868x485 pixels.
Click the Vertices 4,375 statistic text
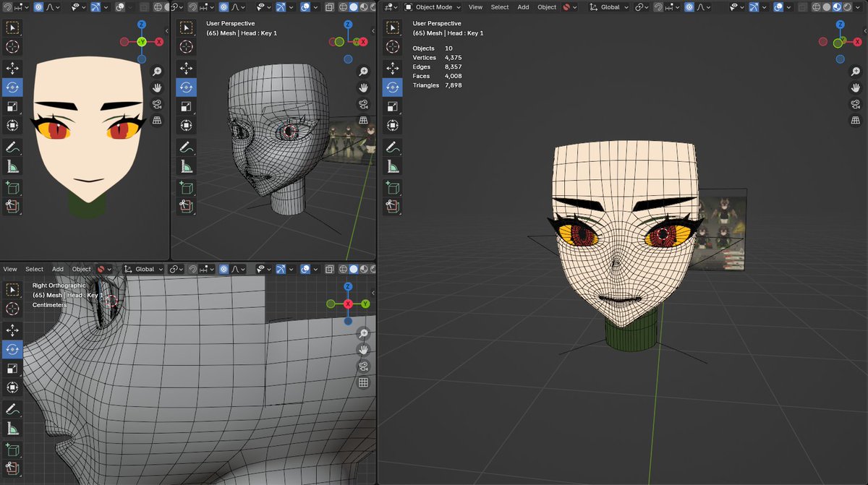(x=437, y=58)
